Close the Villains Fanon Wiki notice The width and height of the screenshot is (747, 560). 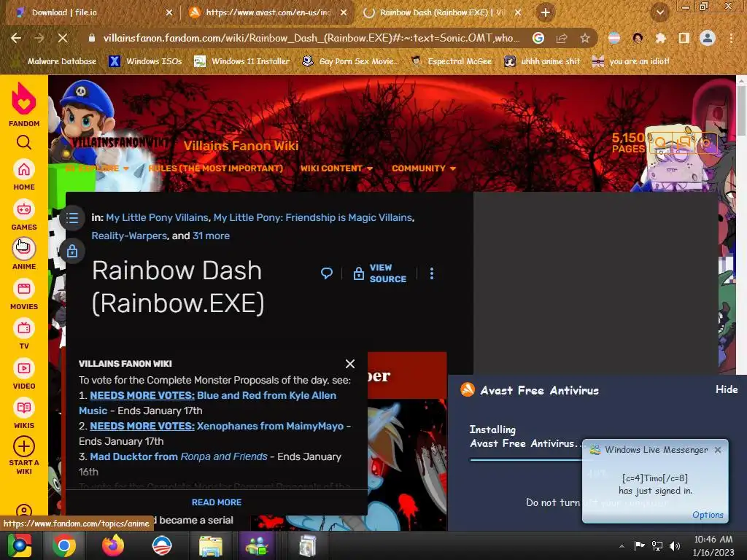click(x=350, y=364)
